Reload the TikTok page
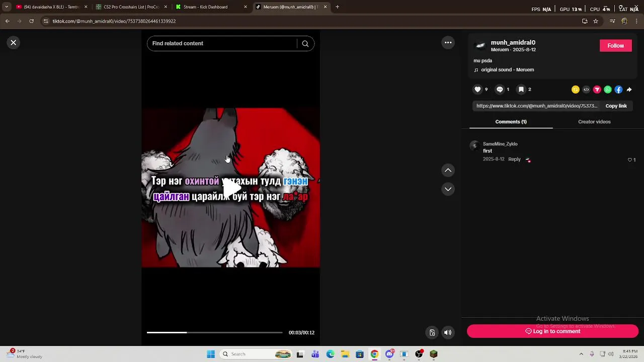 click(x=31, y=21)
